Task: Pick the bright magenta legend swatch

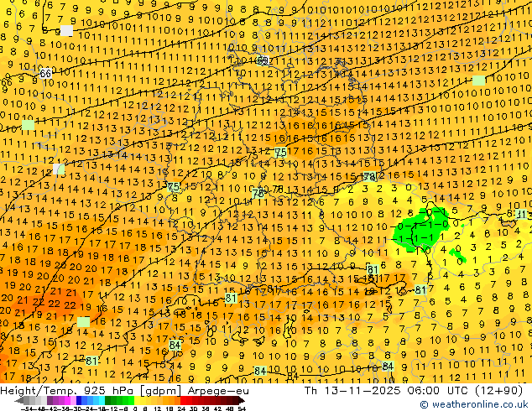Action: point(67,401)
